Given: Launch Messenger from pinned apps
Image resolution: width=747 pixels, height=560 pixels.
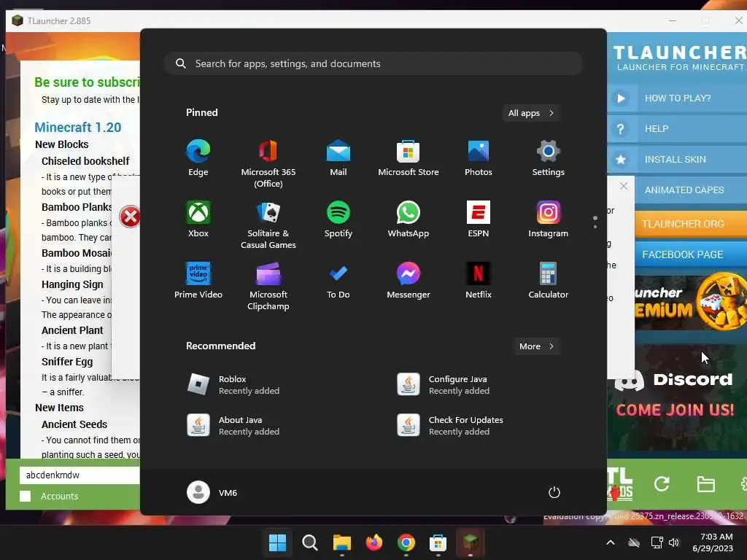Looking at the screenshot, I should pos(409,281).
